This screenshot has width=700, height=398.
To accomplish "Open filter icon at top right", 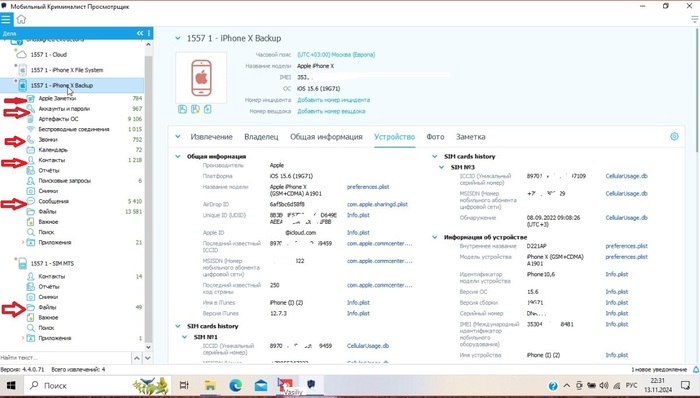I will (x=695, y=19).
